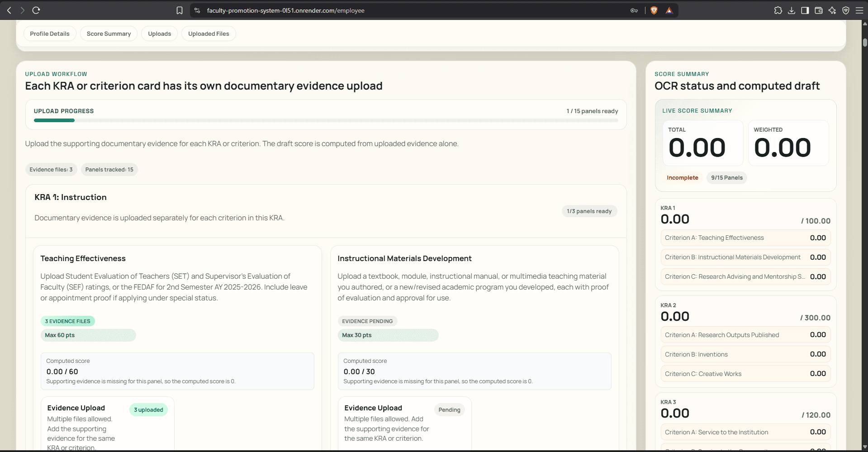Select Criterion B: Instructional Materials Development row
This screenshot has width=868, height=452.
745,257
